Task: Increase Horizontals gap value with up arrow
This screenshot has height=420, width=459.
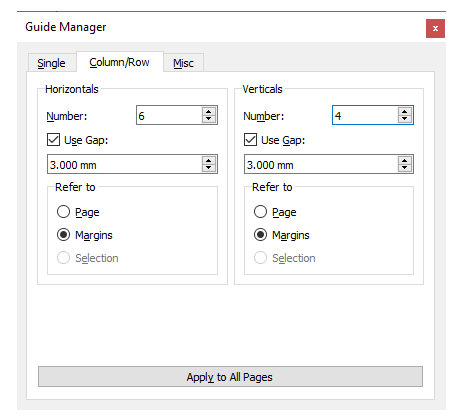Action: pos(209,160)
